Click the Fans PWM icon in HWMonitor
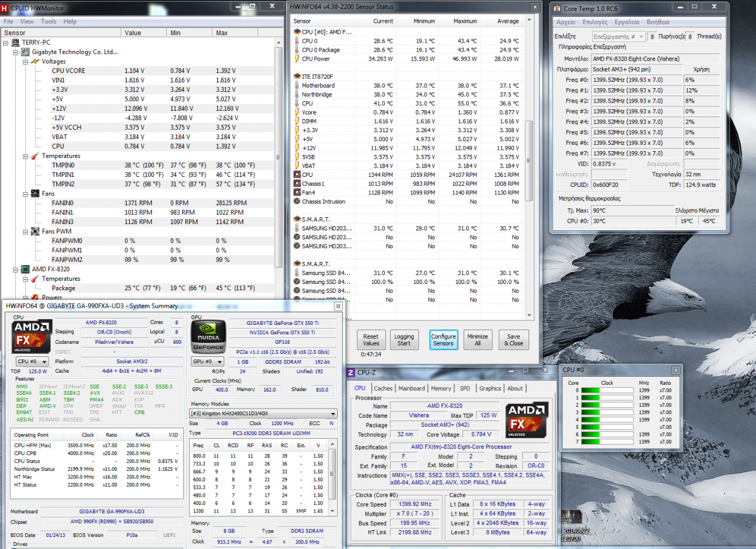 pos(36,232)
